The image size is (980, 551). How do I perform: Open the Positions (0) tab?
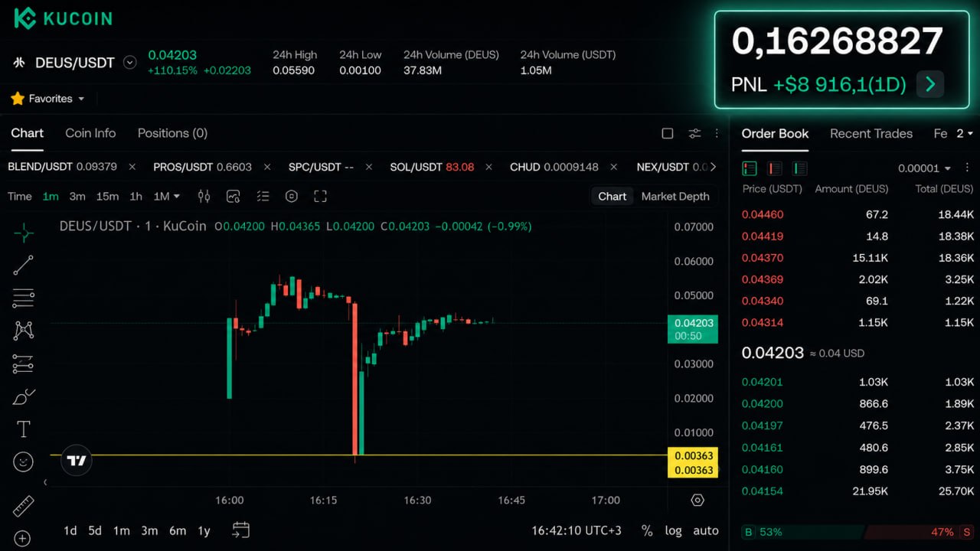click(x=172, y=133)
